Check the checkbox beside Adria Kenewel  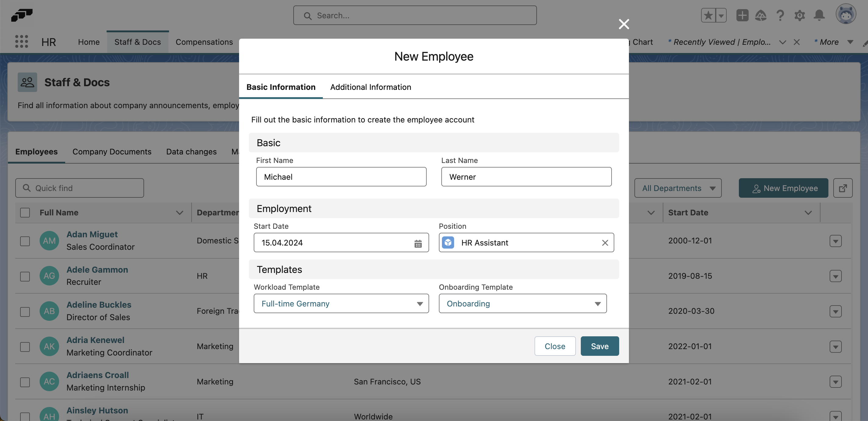[x=25, y=346]
